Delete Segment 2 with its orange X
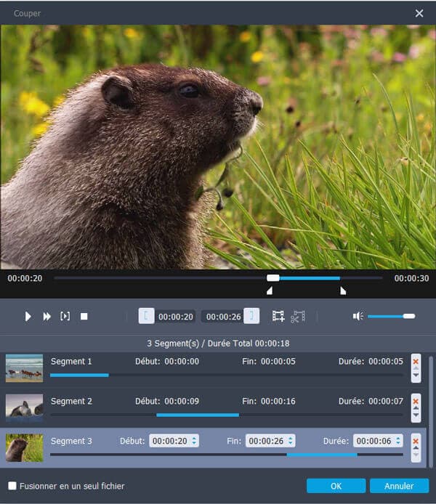 pyautogui.click(x=416, y=401)
